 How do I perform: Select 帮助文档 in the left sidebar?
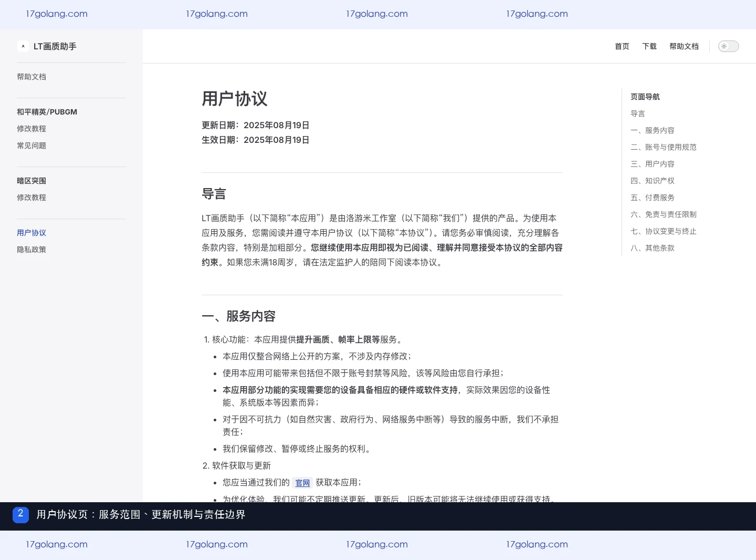[31, 77]
